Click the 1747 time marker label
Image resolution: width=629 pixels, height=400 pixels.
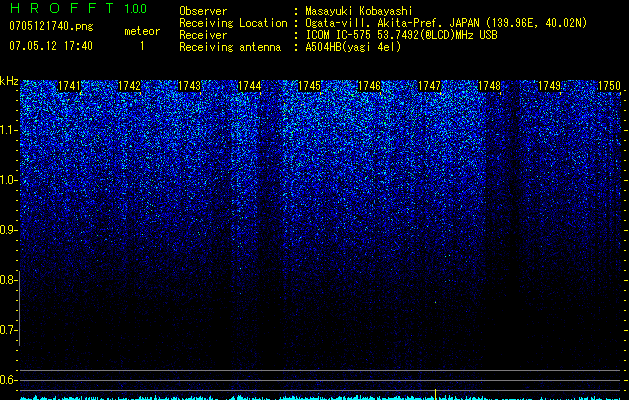click(x=429, y=86)
